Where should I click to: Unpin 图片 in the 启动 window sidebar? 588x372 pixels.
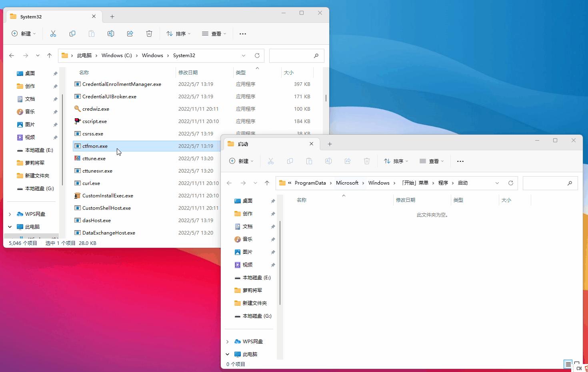click(273, 252)
